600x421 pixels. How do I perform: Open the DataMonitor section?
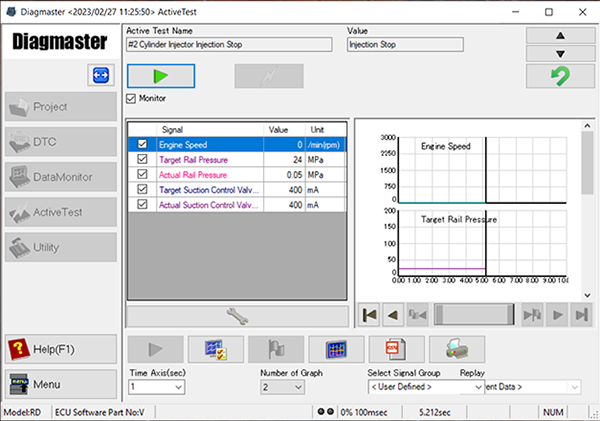[x=61, y=177]
